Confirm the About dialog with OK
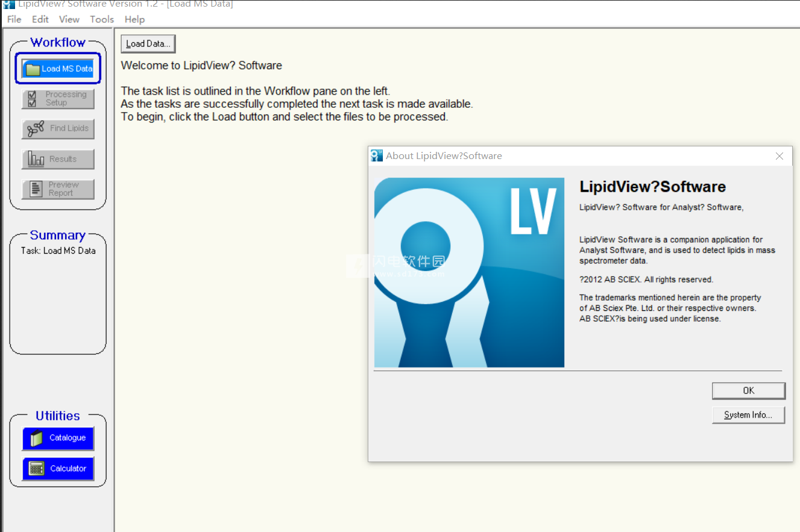Viewport: 800px width, 532px height. [749, 390]
